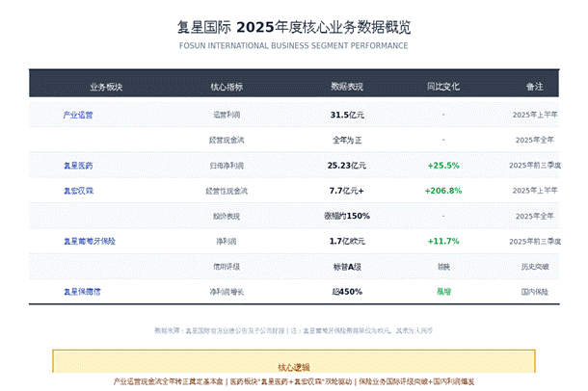Select the value 全年为正
The width and height of the screenshot is (588, 391).
tap(347, 140)
